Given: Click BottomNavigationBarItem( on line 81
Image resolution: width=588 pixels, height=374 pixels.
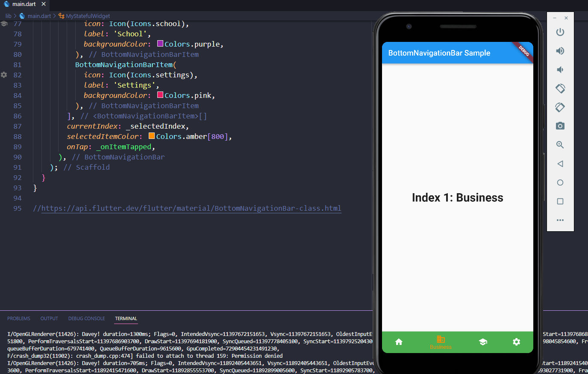Looking at the screenshot, I should 126,65.
